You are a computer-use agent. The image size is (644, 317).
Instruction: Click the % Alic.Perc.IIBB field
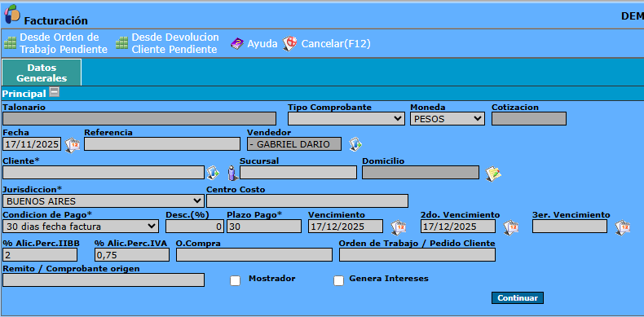[x=40, y=255]
